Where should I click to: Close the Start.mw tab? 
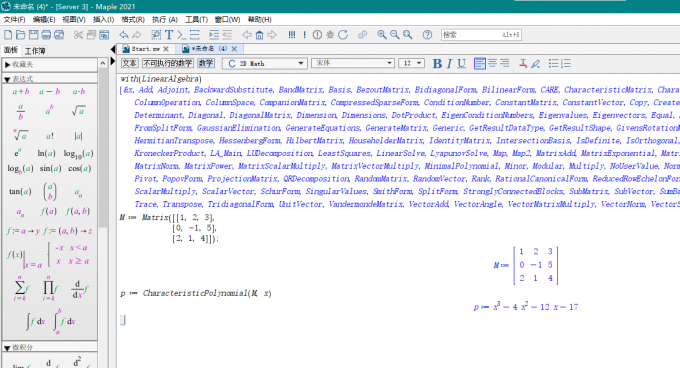pyautogui.click(x=166, y=49)
